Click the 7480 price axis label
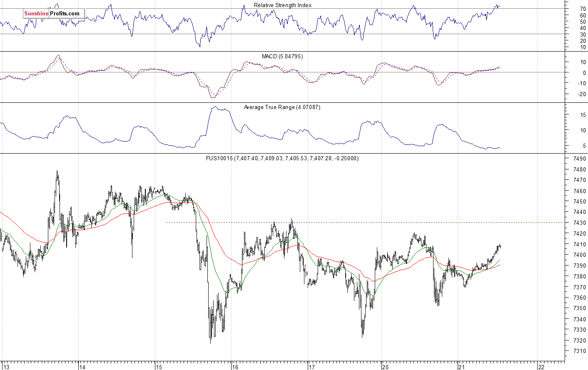Image resolution: width=588 pixels, height=370 pixels. [x=580, y=170]
